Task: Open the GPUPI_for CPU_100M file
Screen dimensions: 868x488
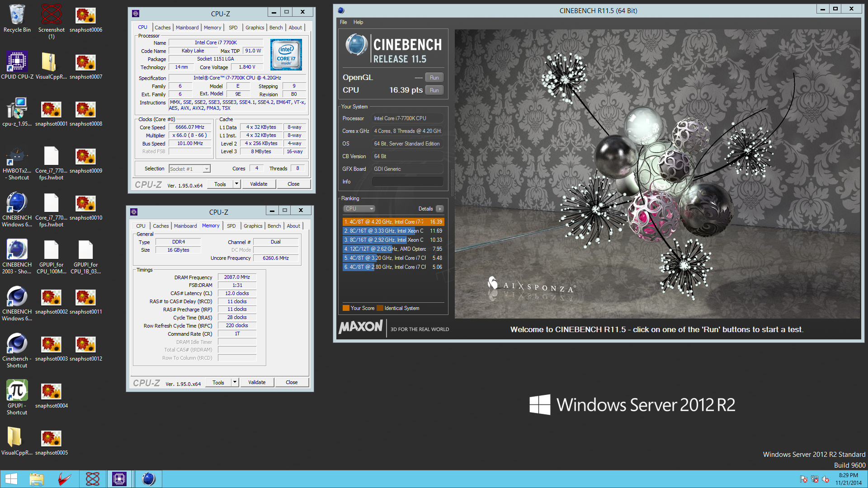Action: click(x=51, y=257)
